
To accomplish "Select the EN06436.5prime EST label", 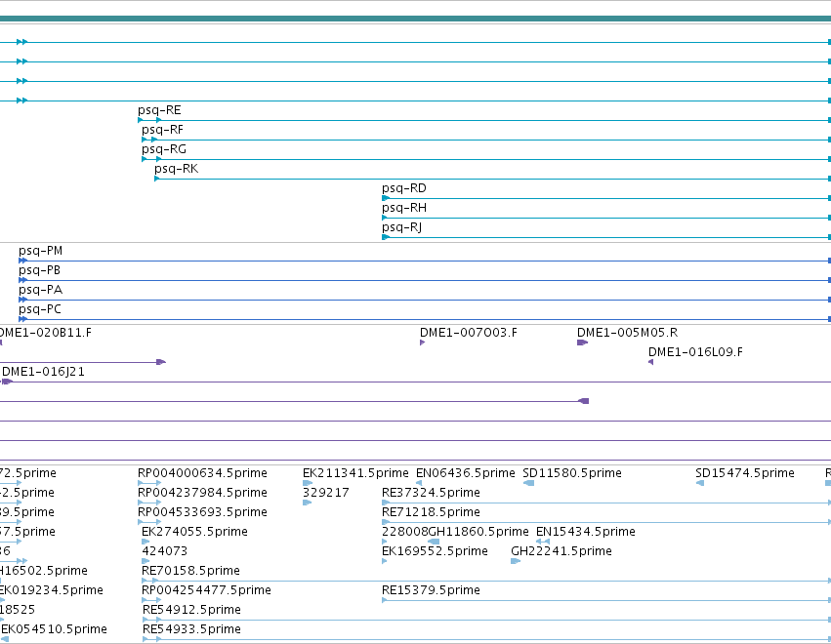I will pos(466,473).
